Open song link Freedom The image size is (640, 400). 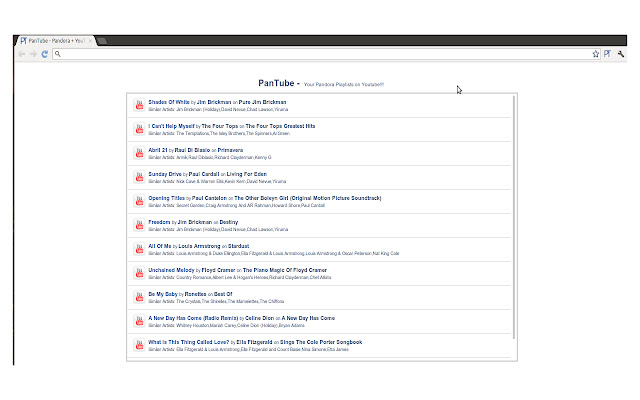(159, 222)
